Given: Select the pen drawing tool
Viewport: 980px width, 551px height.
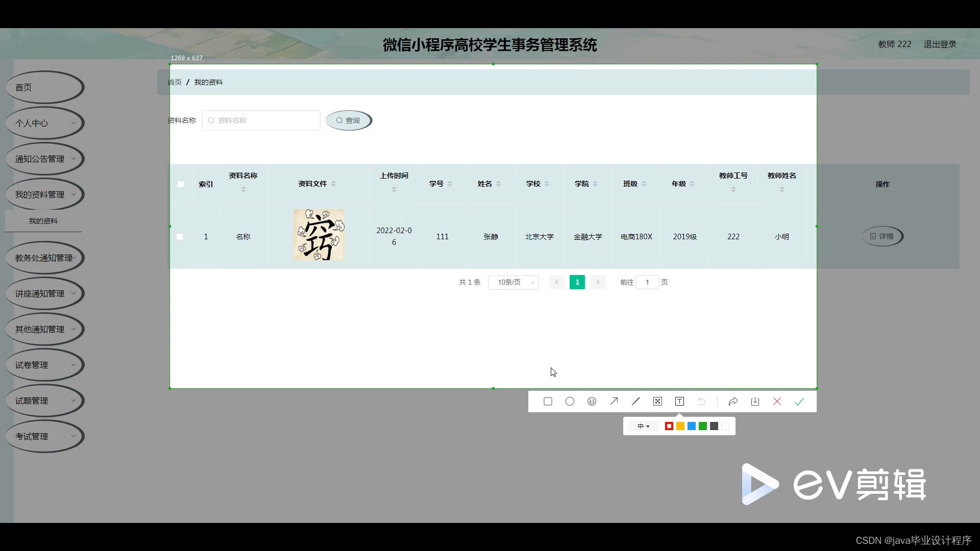Looking at the screenshot, I should click(635, 402).
